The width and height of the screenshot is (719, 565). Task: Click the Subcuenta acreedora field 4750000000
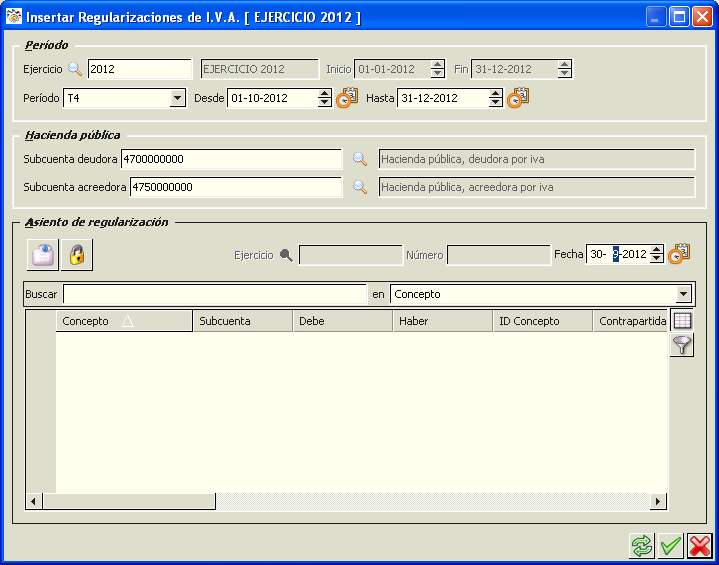(x=236, y=187)
